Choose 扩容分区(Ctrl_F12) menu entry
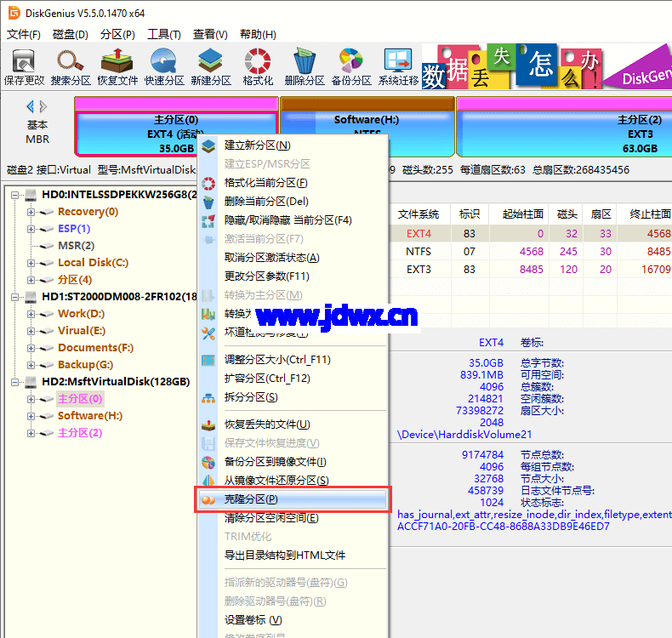This screenshot has width=672, height=638. (293, 379)
